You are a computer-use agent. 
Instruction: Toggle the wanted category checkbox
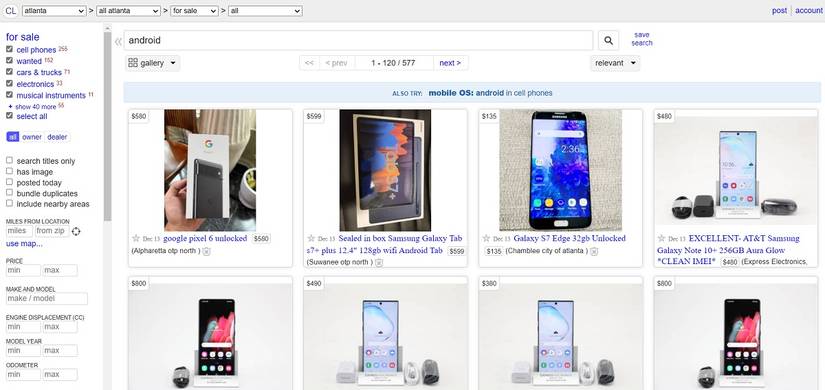(9, 61)
